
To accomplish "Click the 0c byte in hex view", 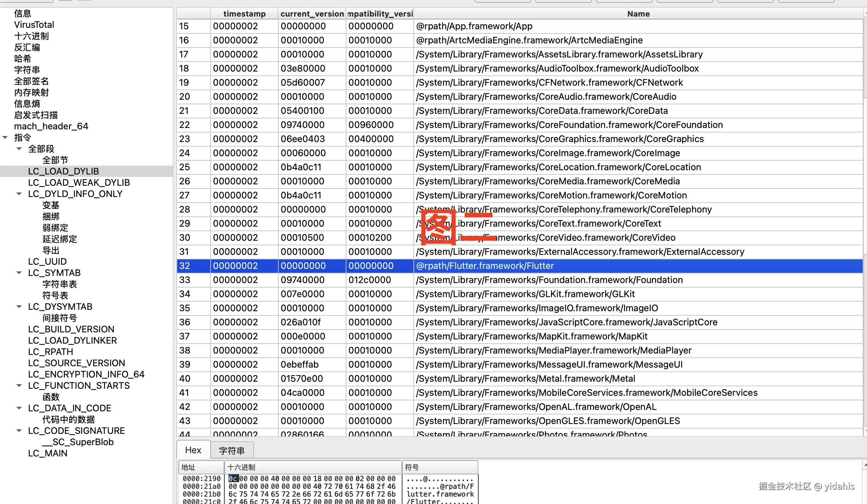I will (x=233, y=479).
